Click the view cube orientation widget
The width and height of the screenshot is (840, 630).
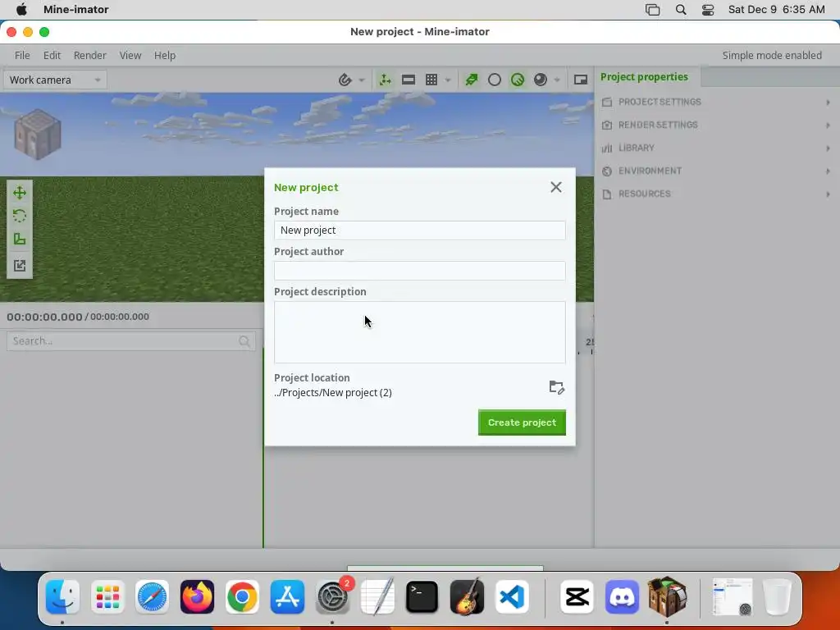(38, 134)
